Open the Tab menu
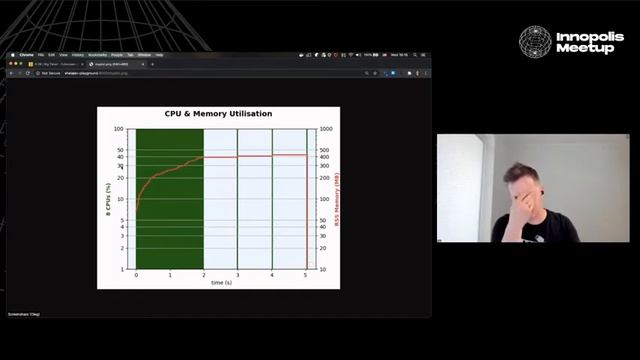Viewport: 640px width, 360px height. tap(130, 55)
